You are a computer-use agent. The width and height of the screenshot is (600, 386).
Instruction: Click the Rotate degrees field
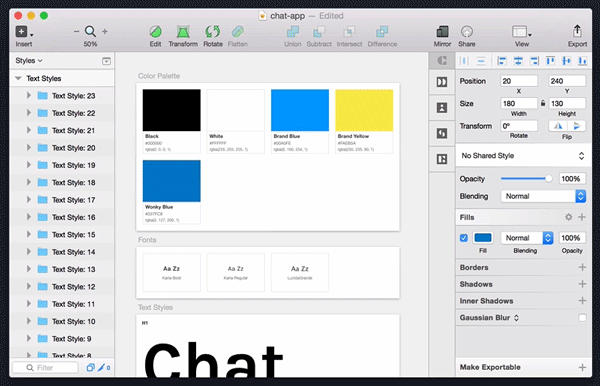click(519, 126)
